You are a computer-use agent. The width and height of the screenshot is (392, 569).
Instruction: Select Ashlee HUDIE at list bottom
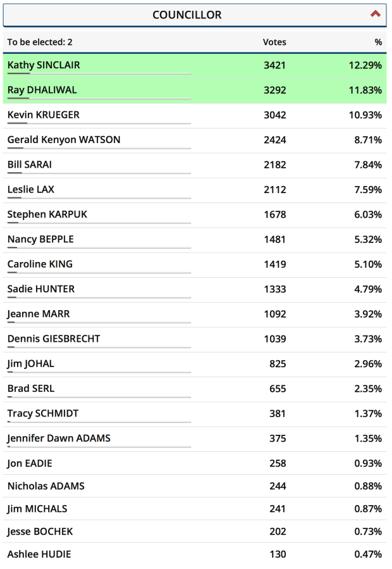[39, 554]
